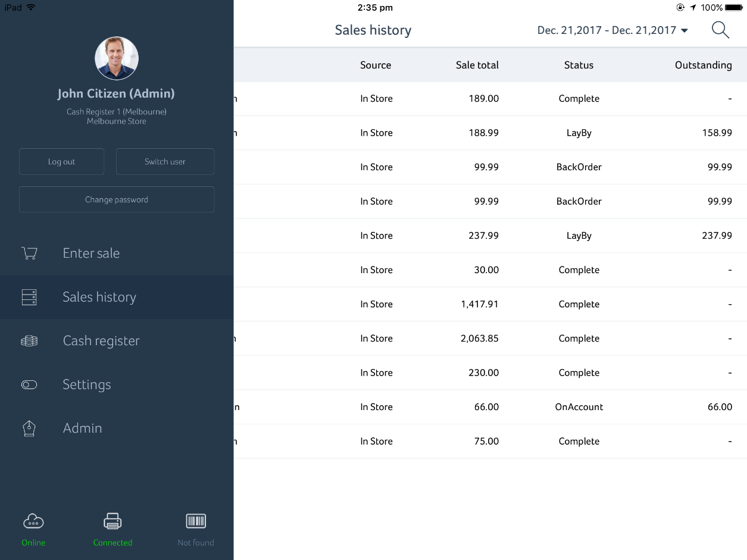
Task: Select the sale totalling 1,417.91
Action: point(480,304)
